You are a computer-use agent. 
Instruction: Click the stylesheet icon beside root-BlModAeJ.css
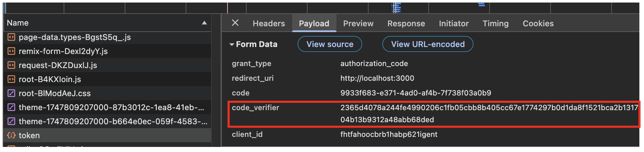point(11,93)
